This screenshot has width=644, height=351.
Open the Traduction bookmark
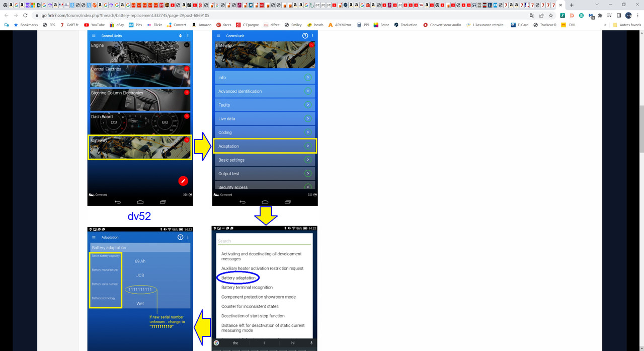tap(406, 25)
